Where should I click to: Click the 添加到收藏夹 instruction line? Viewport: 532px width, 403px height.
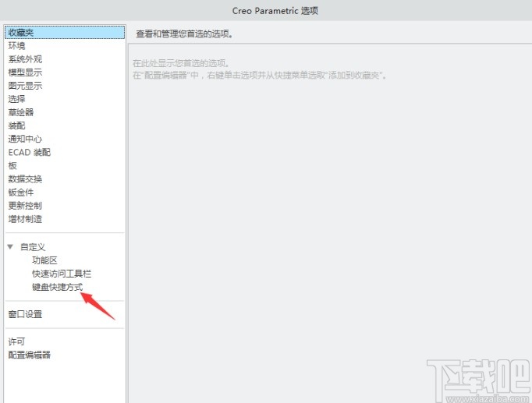(x=260, y=75)
